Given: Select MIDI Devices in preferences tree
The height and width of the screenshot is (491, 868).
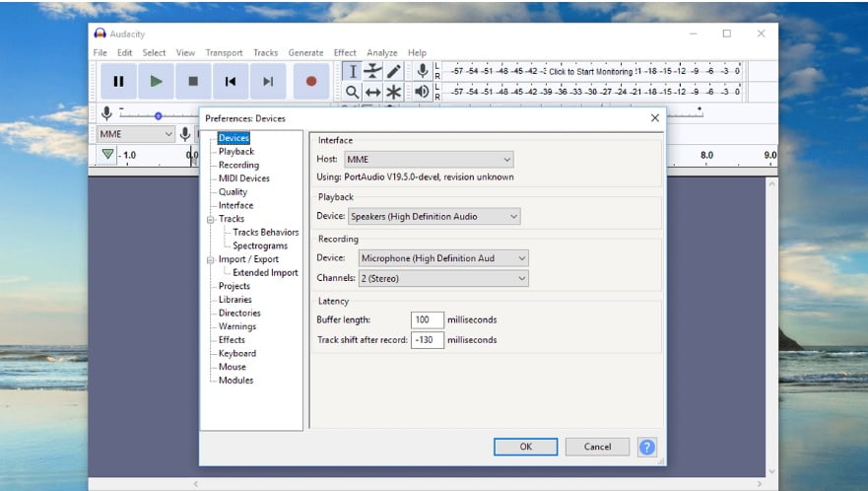Looking at the screenshot, I should pyautogui.click(x=244, y=178).
